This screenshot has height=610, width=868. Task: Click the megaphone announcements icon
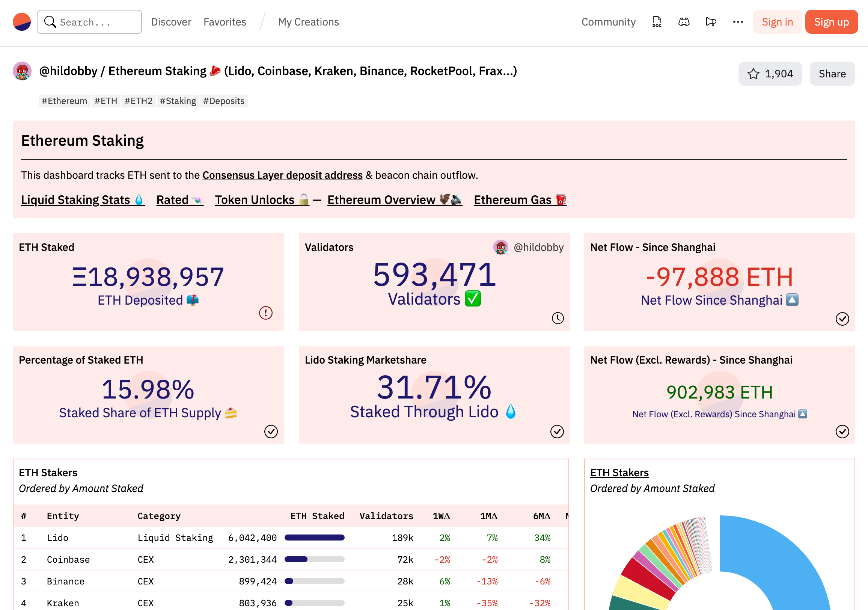[711, 22]
